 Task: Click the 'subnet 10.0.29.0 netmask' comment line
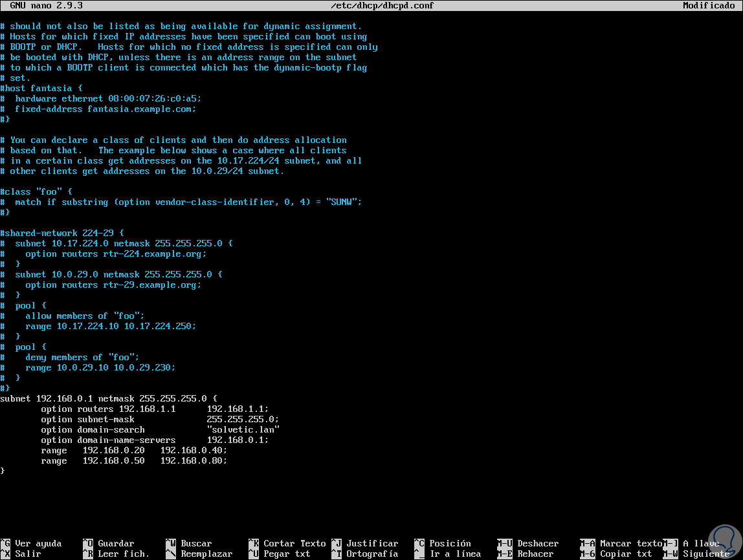[111, 275]
